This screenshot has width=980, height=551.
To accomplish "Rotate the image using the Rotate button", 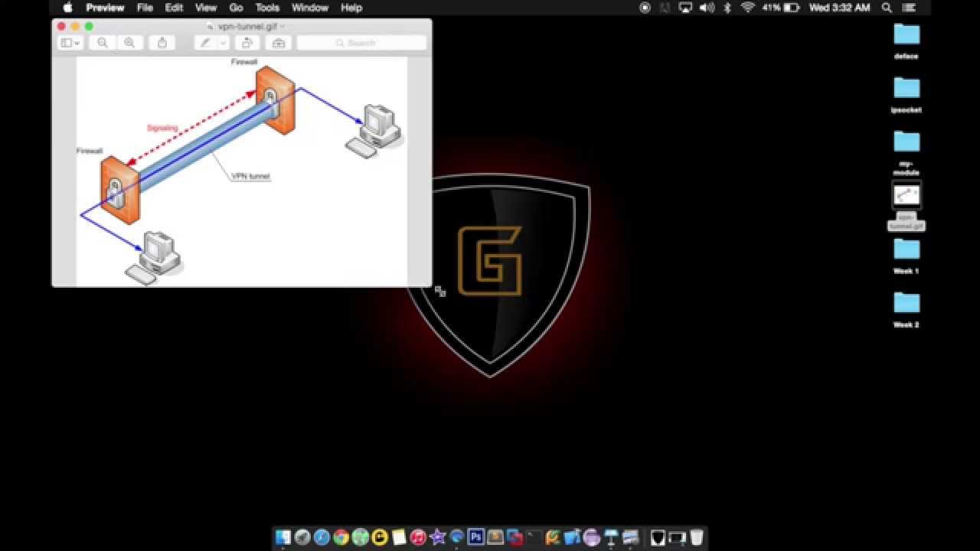I will pyautogui.click(x=247, y=43).
